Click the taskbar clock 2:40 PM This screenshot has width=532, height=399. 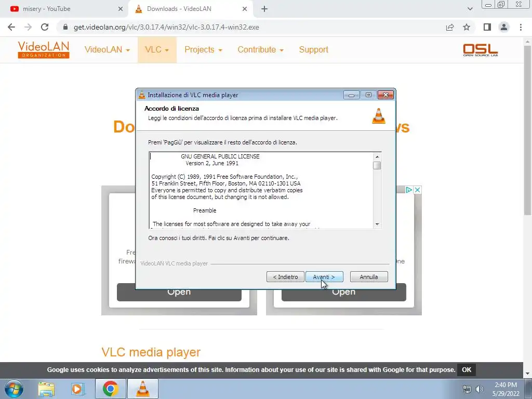pyautogui.click(x=506, y=385)
